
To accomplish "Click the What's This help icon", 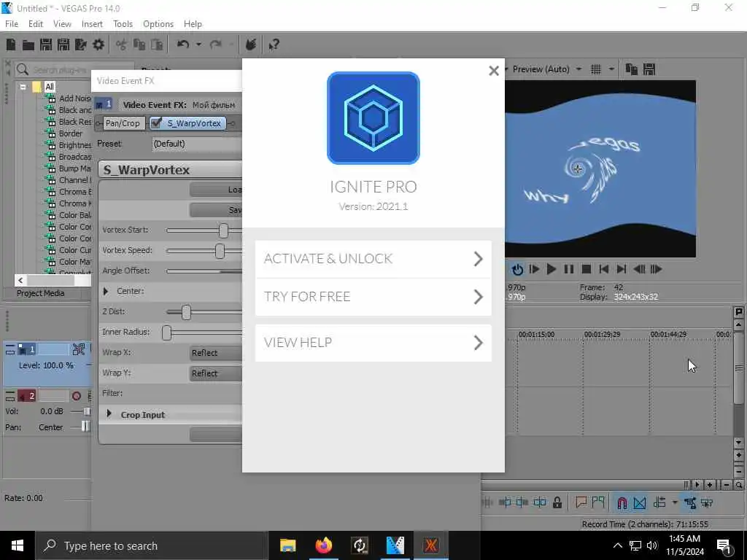I will pyautogui.click(x=274, y=44).
